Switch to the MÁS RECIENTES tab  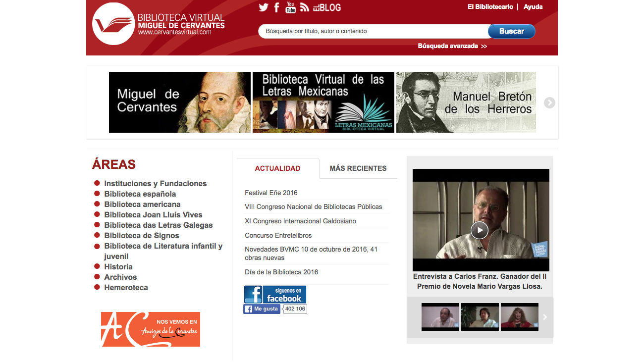(x=358, y=168)
